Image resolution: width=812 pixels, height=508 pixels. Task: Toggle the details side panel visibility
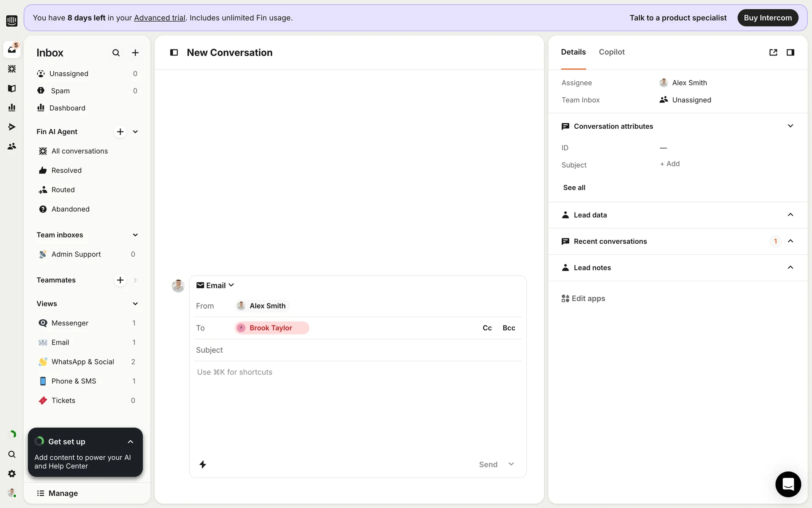(790, 52)
